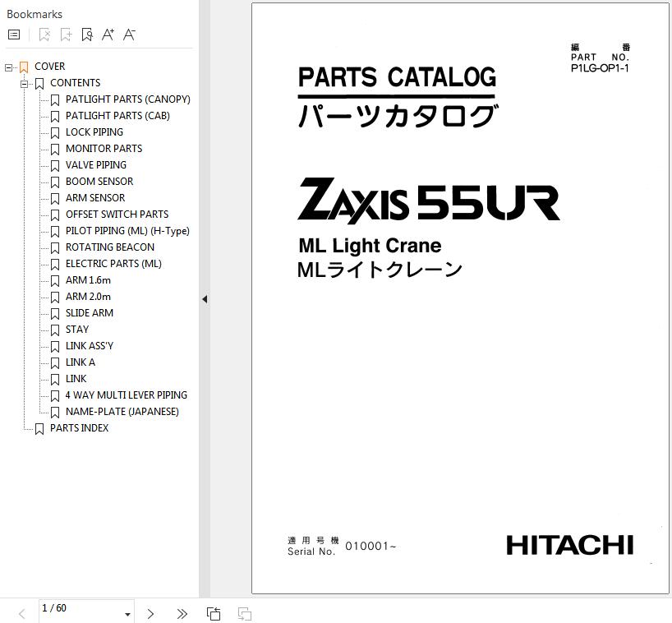
Task: Go to 4 WAY MULTI LEVER PIPING bookmark
Action: tap(126, 395)
